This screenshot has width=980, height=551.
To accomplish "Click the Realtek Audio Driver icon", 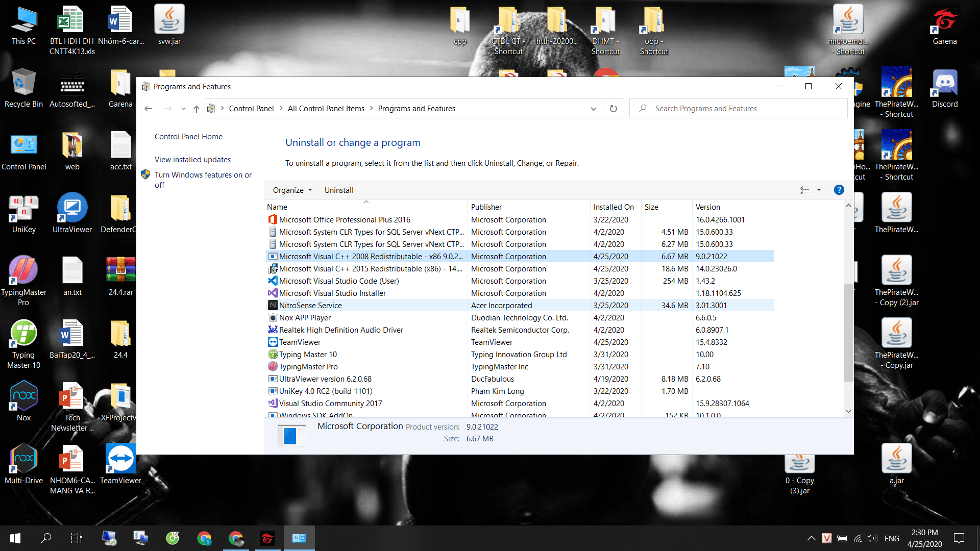I will [273, 330].
